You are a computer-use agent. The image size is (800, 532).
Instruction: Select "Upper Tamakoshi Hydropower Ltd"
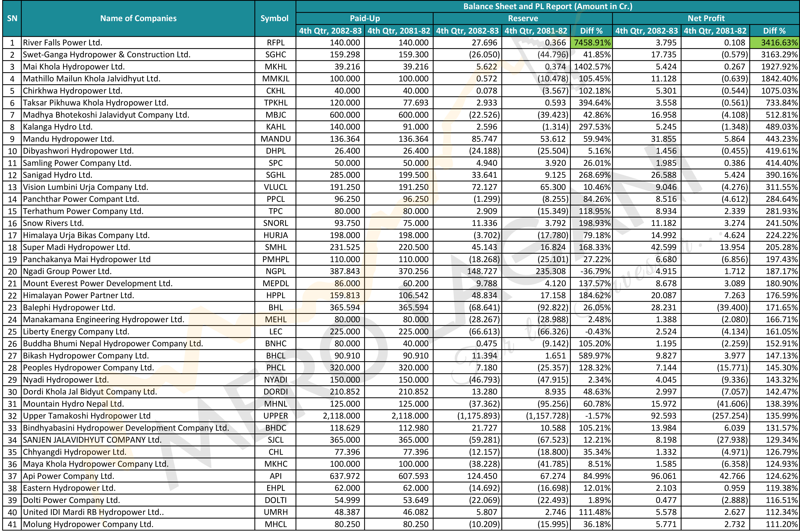pyautogui.click(x=87, y=416)
